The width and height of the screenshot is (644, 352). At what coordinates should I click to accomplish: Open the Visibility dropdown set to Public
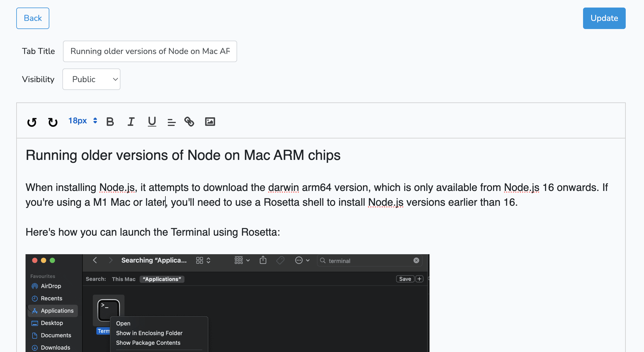[x=91, y=79]
